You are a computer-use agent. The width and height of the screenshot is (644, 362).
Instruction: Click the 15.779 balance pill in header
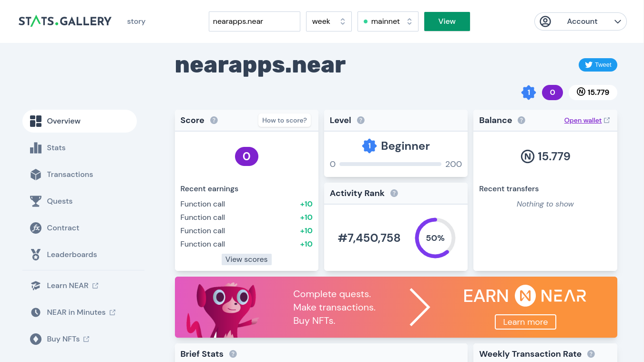pyautogui.click(x=593, y=93)
